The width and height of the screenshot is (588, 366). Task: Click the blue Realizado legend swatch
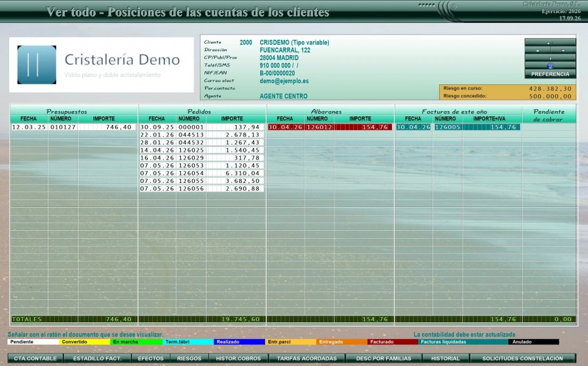pyautogui.click(x=239, y=342)
